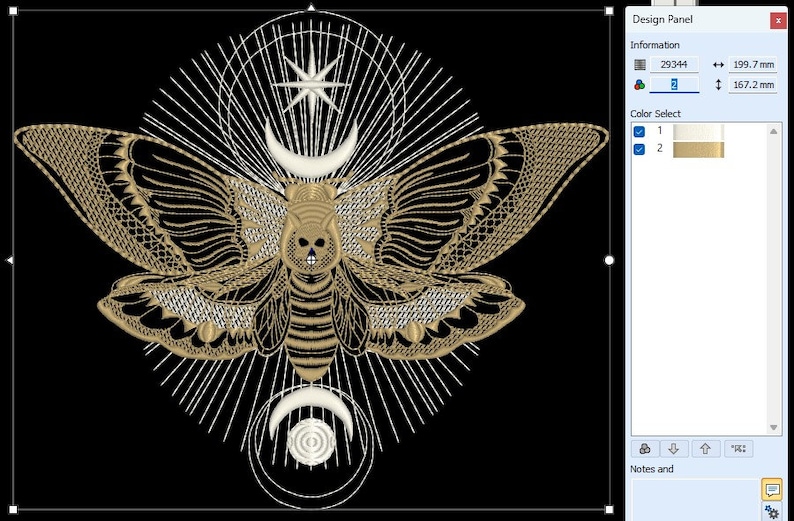Move selected color up with the up arrow
794x521 pixels.
(x=705, y=449)
